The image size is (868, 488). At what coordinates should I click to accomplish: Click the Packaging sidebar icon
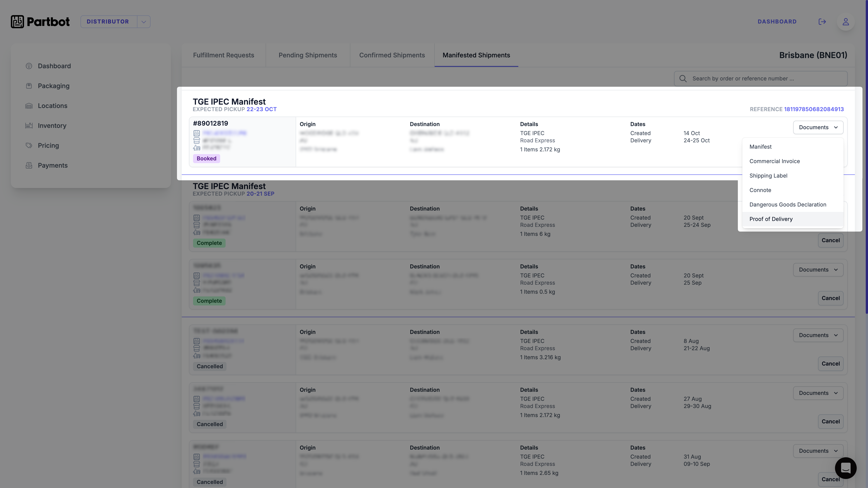tap(29, 86)
